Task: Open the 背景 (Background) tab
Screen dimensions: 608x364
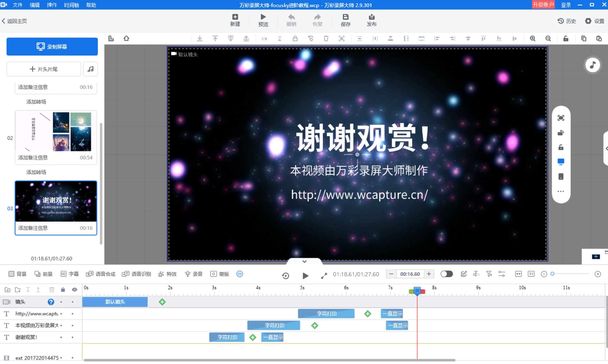Action: [18, 274]
